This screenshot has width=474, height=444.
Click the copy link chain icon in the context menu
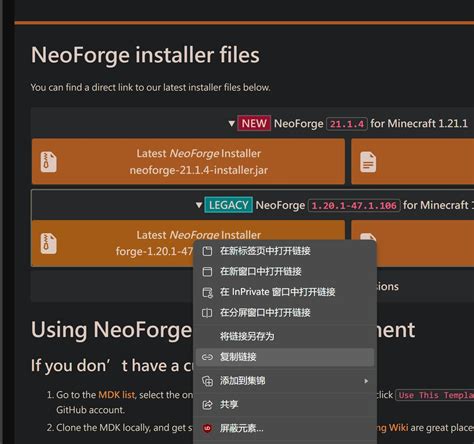(207, 357)
